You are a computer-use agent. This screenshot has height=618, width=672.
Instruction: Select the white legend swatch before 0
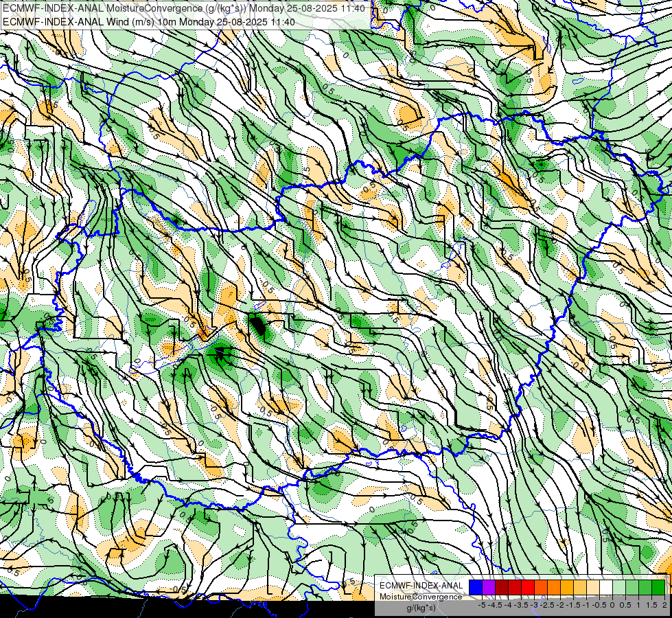click(606, 587)
